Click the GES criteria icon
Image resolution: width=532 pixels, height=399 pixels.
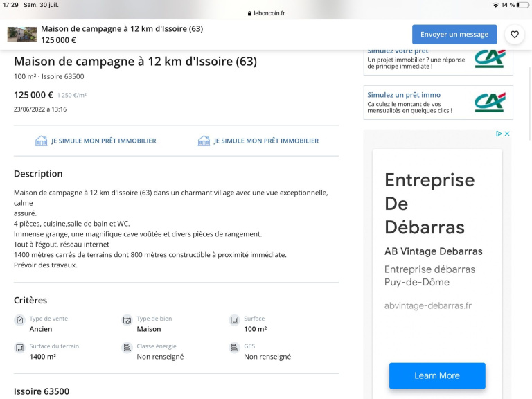(234, 348)
